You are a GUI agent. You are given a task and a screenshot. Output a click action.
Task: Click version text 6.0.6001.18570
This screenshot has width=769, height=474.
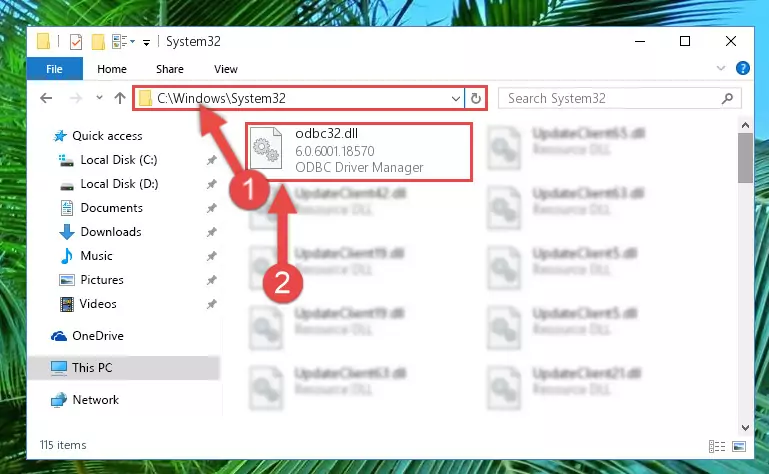click(x=334, y=151)
